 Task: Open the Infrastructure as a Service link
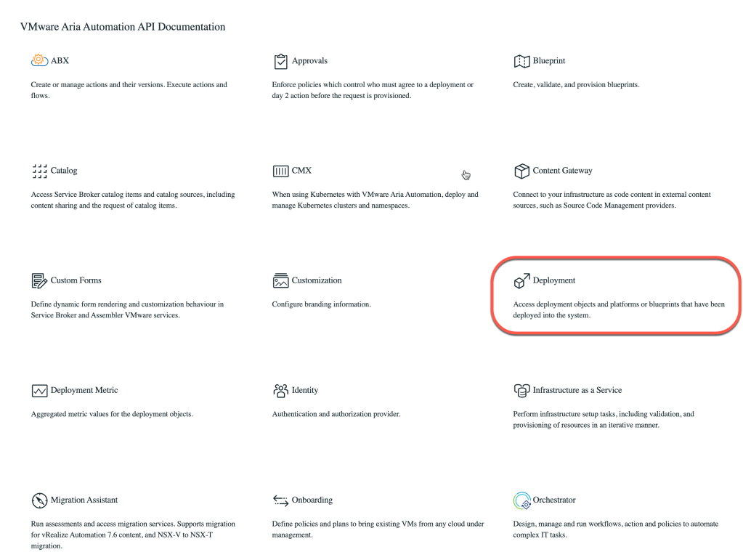click(x=577, y=390)
